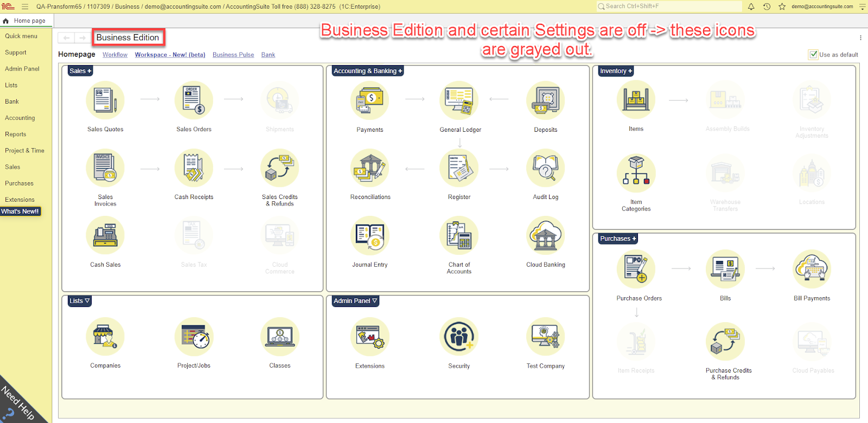
Task: Open the Business Pulse link
Action: tap(233, 55)
